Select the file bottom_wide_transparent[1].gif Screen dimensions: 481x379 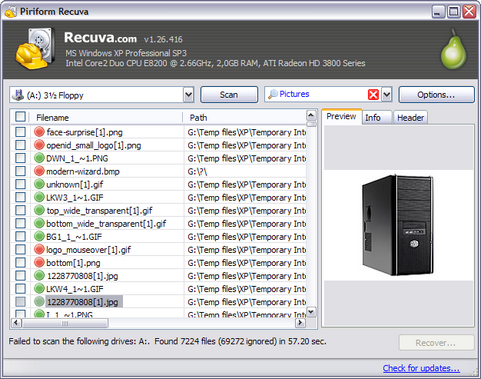pyautogui.click(x=106, y=224)
